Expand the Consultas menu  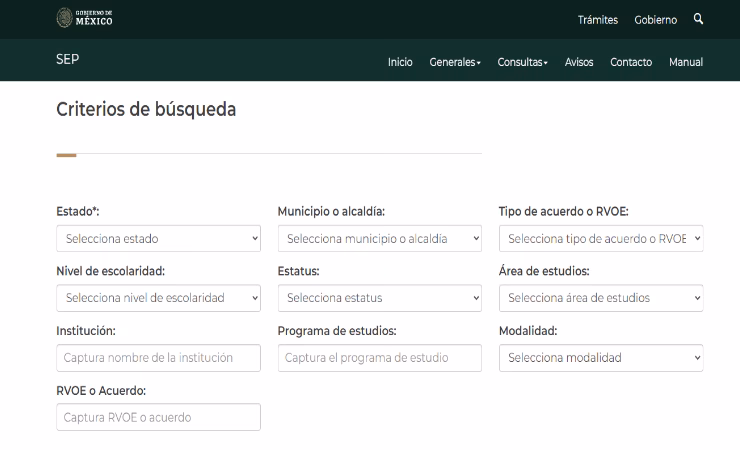tap(522, 62)
